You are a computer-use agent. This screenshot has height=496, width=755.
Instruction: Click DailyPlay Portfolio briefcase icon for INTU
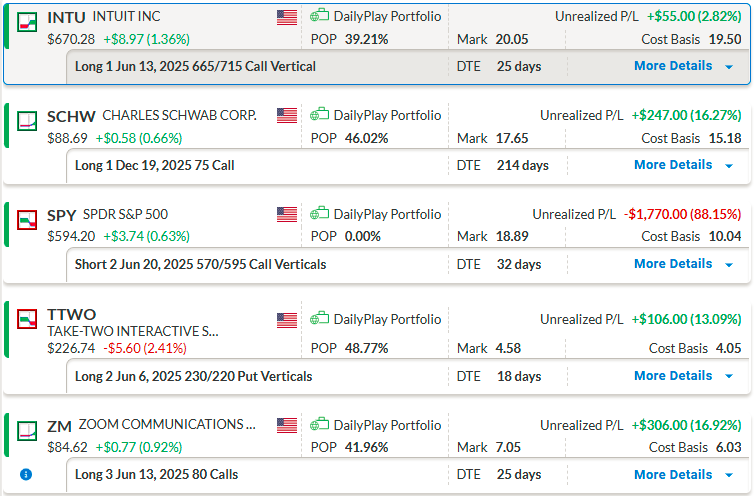click(319, 15)
